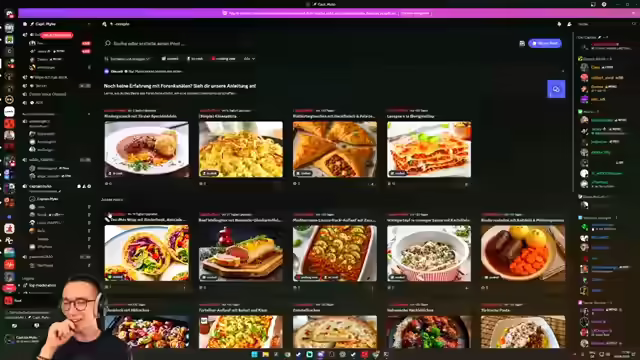Click the blue chat-bubbles guide icon box
Screen dimensions: 640x360
click(556, 89)
